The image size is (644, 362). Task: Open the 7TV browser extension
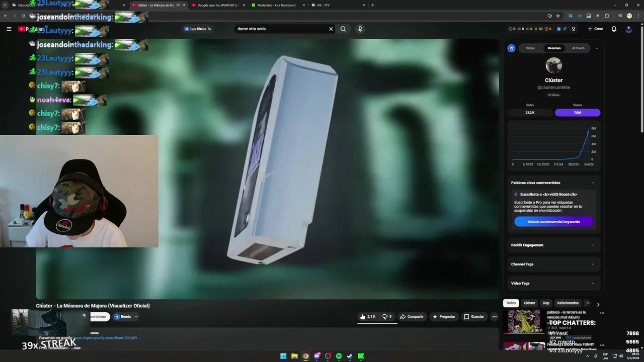570,16
